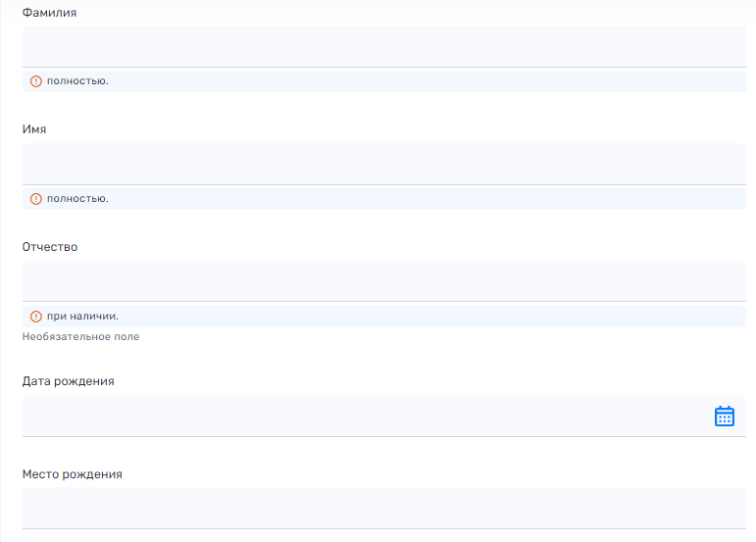This screenshot has width=756, height=542.
Task: Click 'полностью.' hint text under Имя
Action: 77,199
